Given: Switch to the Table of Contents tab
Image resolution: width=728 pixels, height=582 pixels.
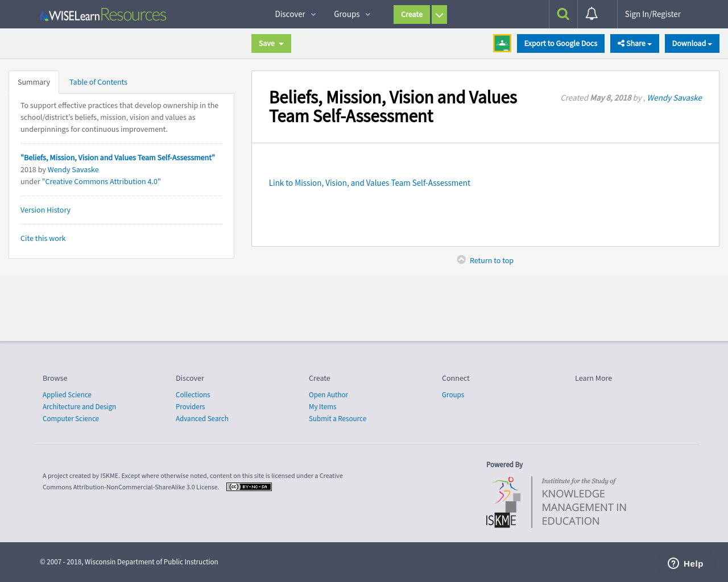Looking at the screenshot, I should 98,81.
